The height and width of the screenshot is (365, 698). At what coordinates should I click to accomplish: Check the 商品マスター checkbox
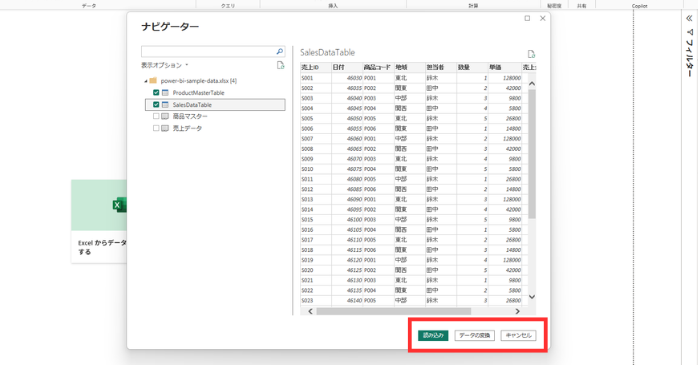coord(156,116)
